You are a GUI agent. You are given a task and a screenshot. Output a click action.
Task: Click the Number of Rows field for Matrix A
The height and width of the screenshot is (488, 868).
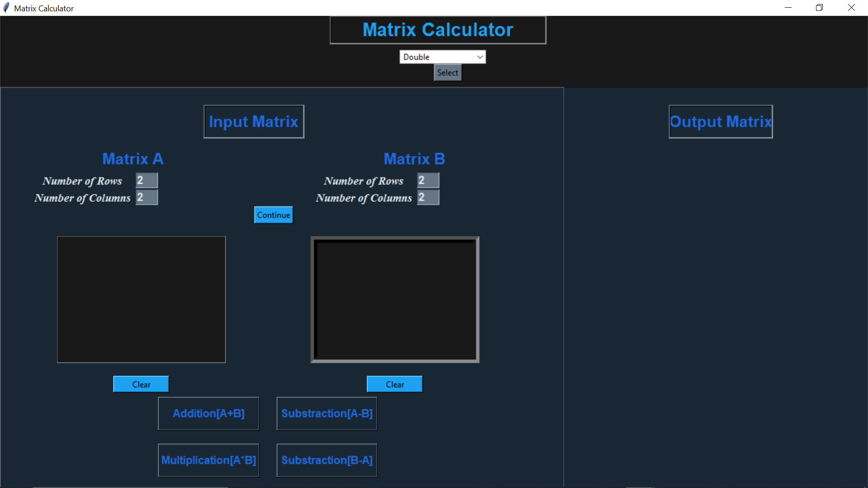pyautogui.click(x=146, y=180)
